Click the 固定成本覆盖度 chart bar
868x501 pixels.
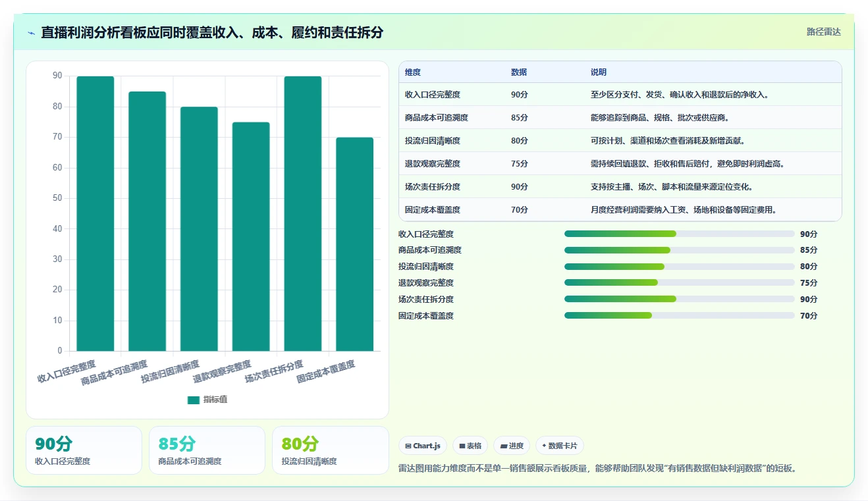click(354, 244)
